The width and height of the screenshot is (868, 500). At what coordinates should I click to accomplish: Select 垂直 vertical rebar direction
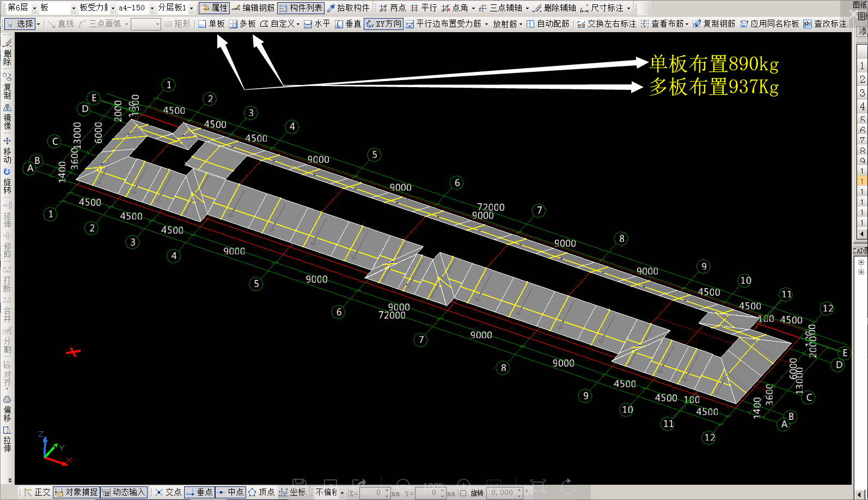(348, 24)
